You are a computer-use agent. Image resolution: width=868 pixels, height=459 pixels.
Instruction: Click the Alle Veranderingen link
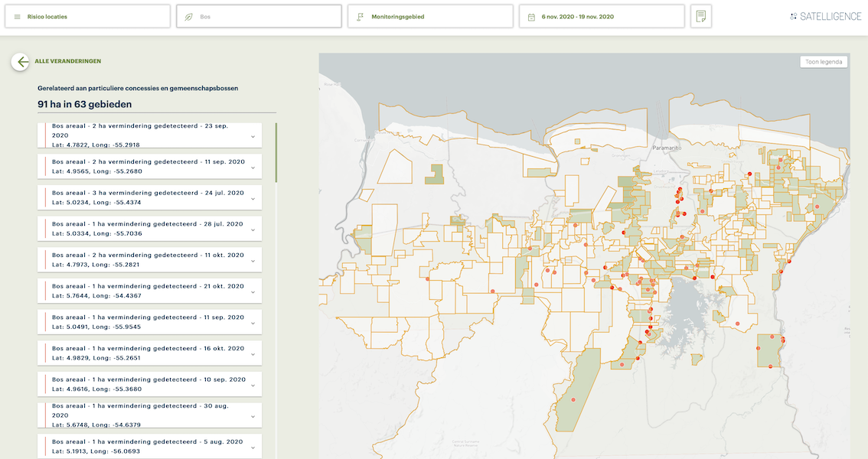68,61
